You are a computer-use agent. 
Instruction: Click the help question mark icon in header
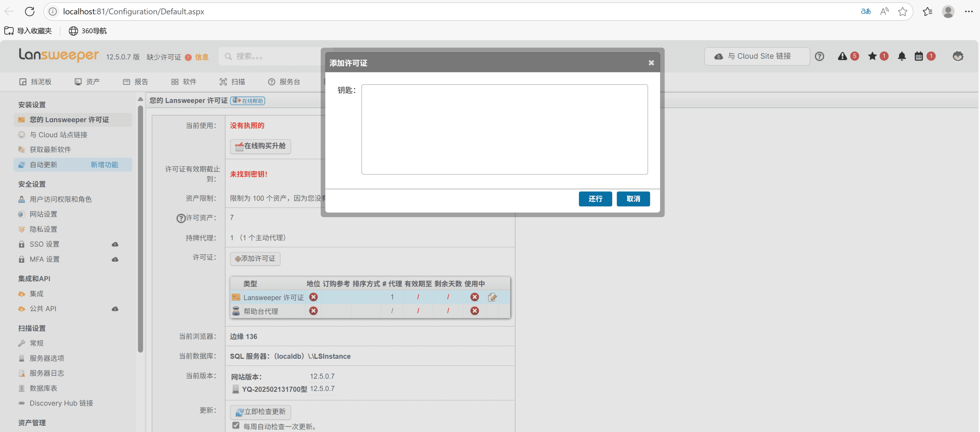(x=819, y=56)
